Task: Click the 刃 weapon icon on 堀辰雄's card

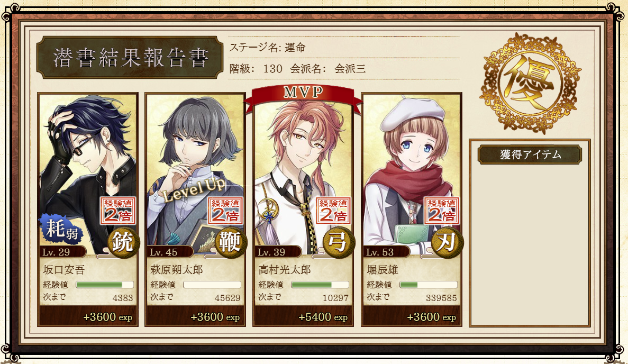Action: point(448,242)
